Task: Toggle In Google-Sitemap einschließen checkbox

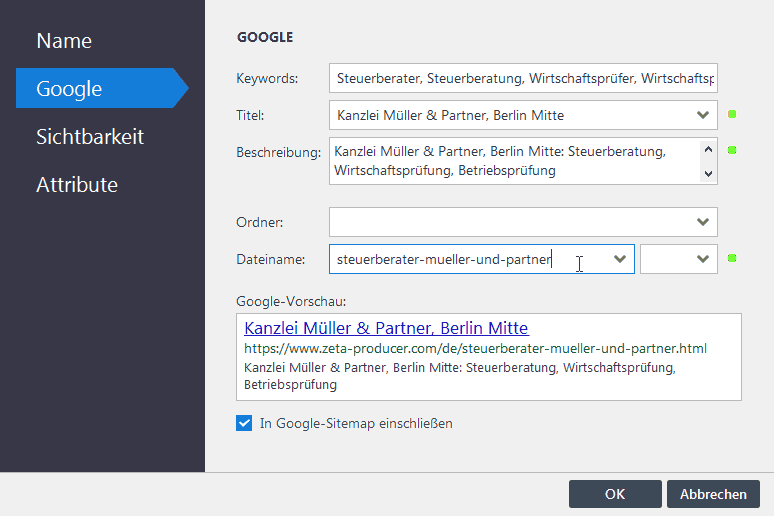Action: click(244, 423)
